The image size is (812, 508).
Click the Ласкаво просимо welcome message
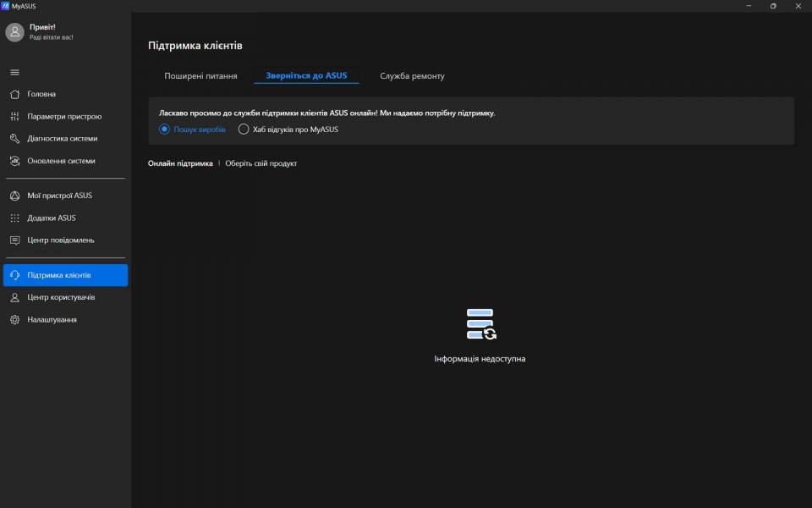326,113
